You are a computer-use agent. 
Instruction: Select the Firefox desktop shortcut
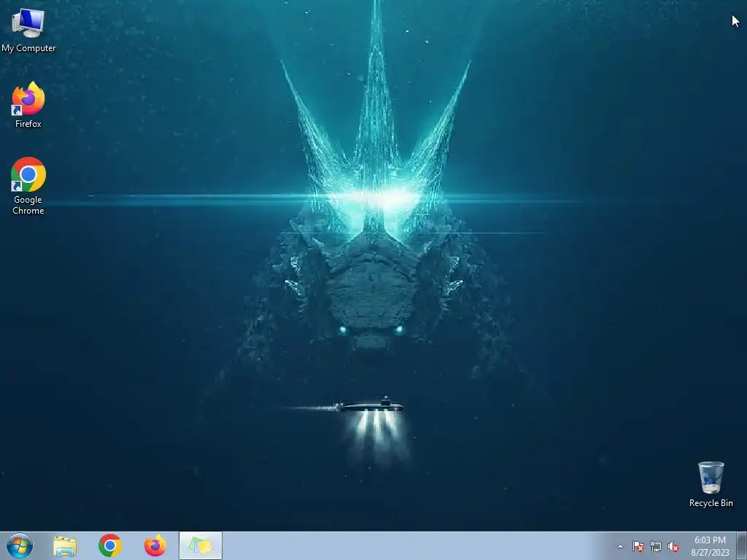pos(28,105)
